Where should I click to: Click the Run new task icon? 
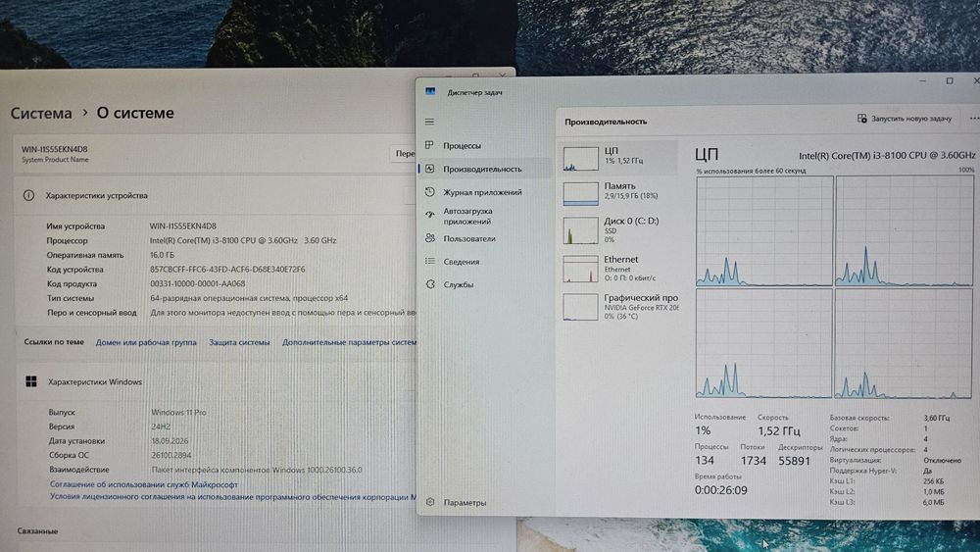point(861,119)
